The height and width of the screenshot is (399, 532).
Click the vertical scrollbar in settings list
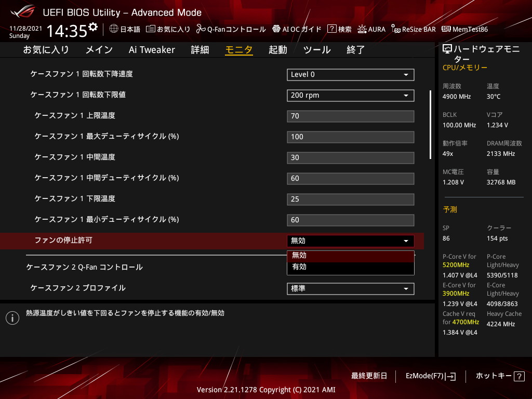pos(430,125)
